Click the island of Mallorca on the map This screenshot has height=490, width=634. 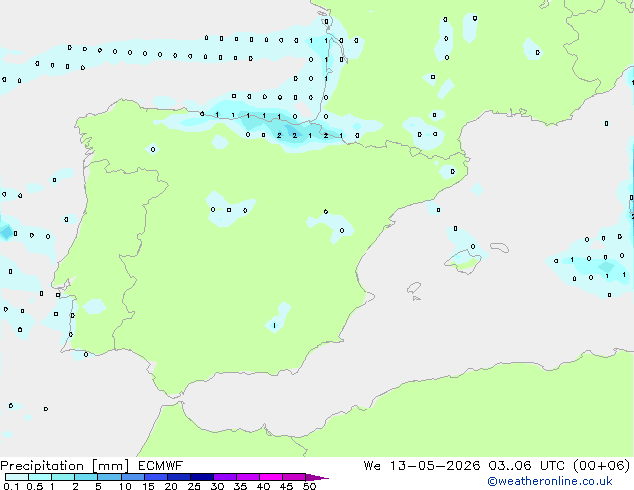463,262
